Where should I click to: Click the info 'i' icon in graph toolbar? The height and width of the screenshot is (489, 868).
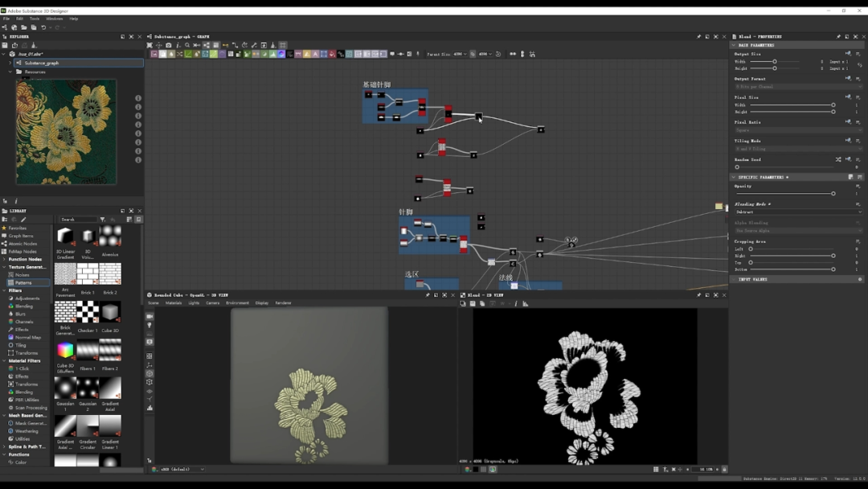(178, 45)
